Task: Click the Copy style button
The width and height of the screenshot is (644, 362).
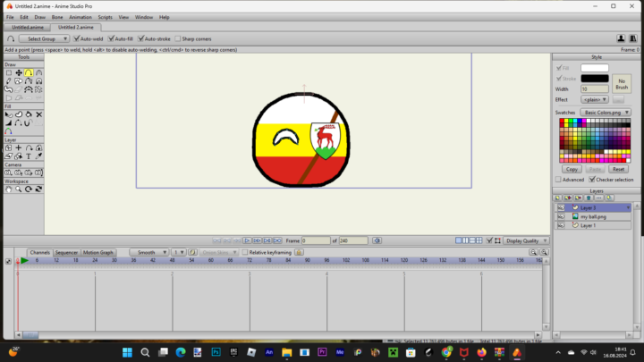Action: coord(571,169)
